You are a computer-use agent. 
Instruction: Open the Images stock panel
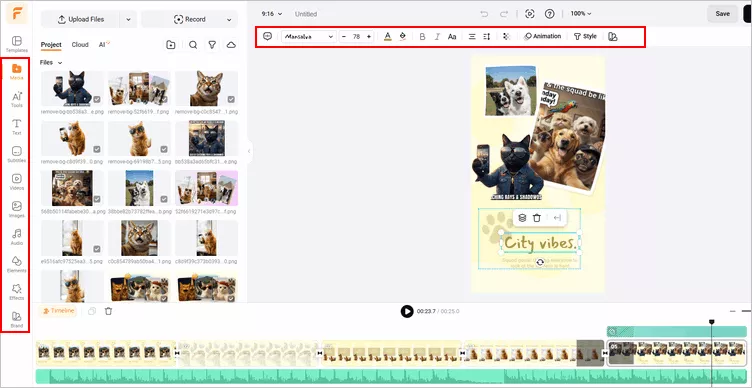pos(17,209)
